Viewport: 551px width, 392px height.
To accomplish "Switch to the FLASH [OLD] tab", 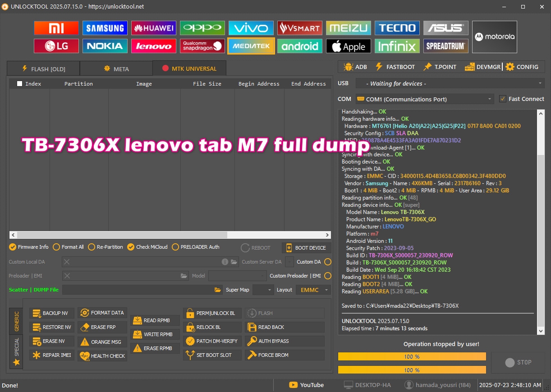I will point(43,69).
